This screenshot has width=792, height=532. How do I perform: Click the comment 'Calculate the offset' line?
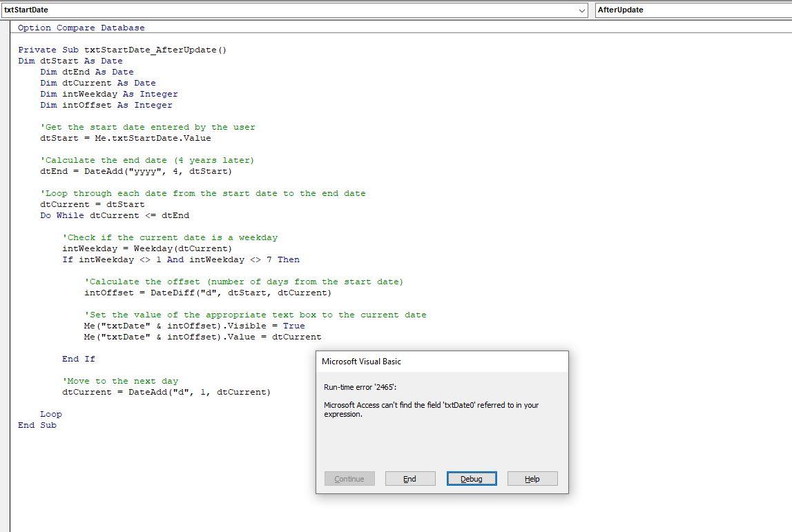[244, 282]
